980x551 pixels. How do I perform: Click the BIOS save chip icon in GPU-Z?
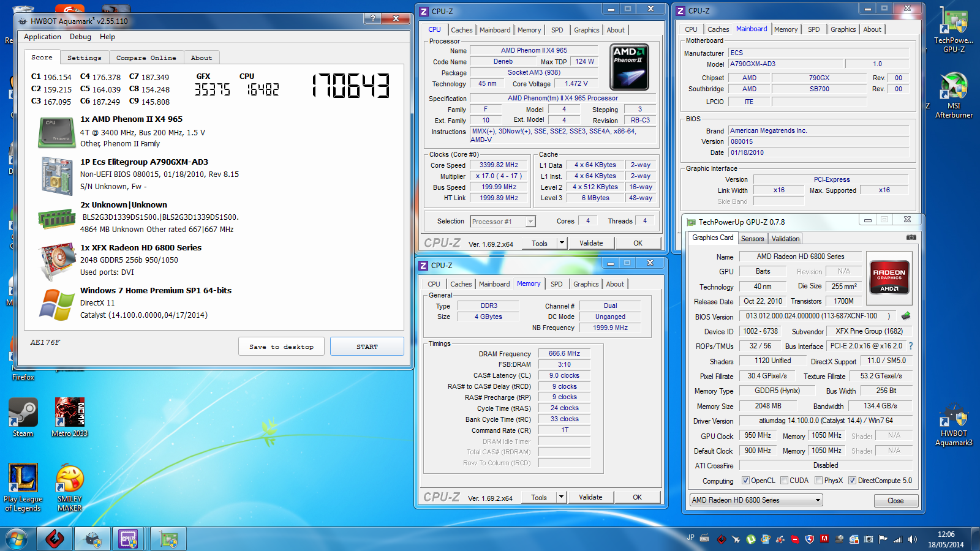click(906, 316)
